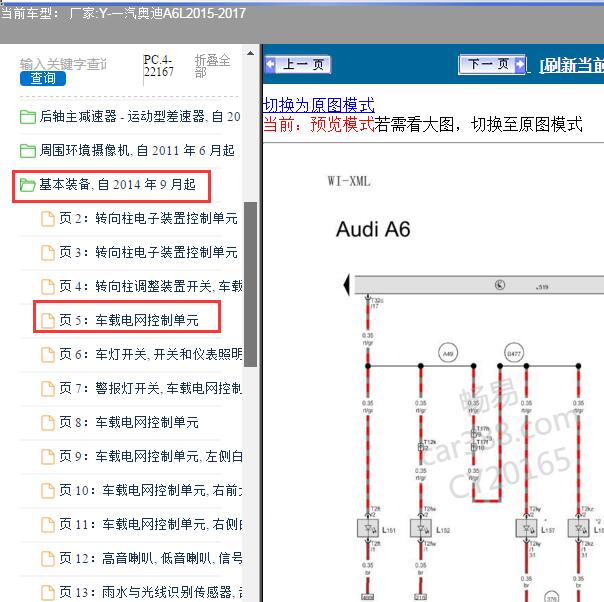
Task: Click folder icon of 后轴主减速器
Action: pos(28,117)
